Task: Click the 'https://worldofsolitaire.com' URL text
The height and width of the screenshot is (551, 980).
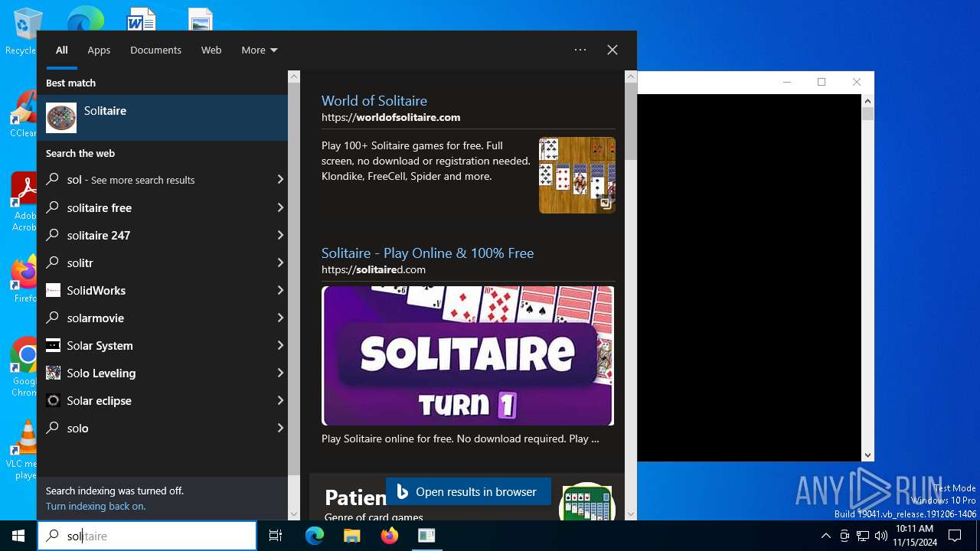Action: pyautogui.click(x=390, y=117)
